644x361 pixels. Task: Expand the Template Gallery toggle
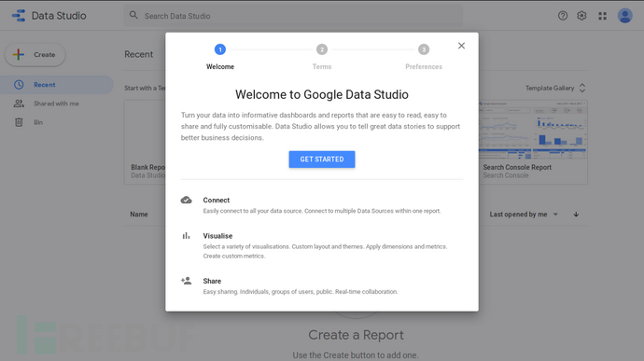tap(582, 88)
